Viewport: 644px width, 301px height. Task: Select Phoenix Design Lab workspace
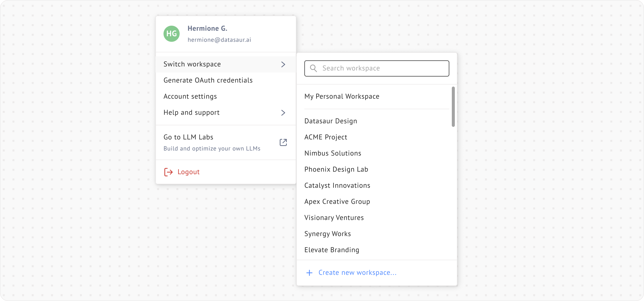(336, 169)
